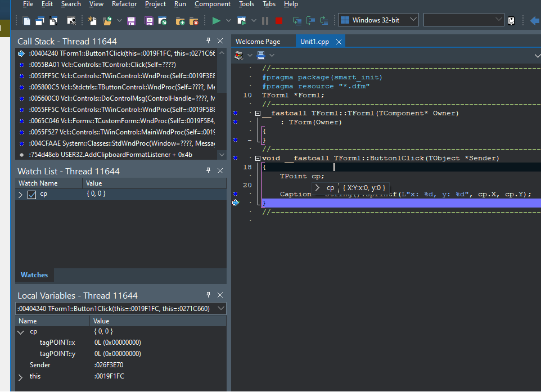Open the Local Variables stack frame dropdown
541x392 pixels.
(220, 308)
